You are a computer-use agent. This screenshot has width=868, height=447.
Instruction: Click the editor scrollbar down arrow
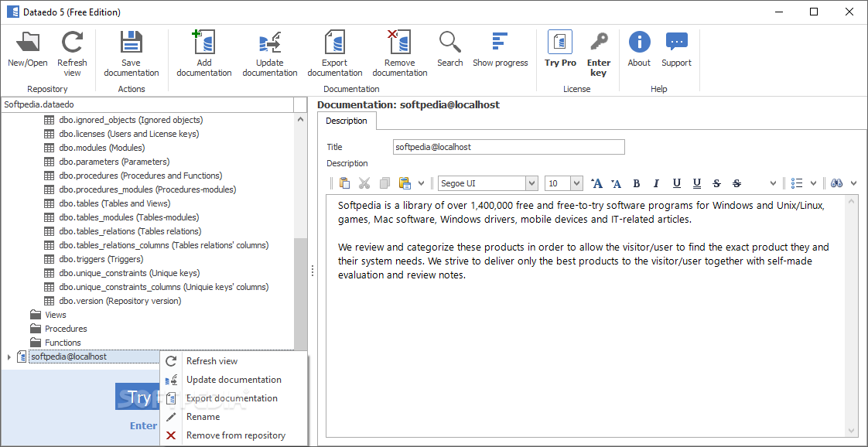pos(853,430)
